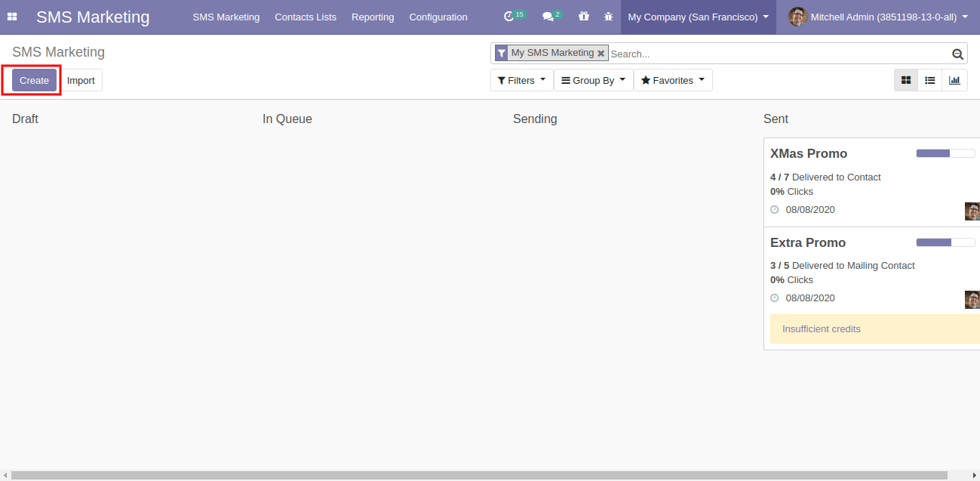Click the In Queue column header
This screenshot has height=481, width=980.
point(287,119)
